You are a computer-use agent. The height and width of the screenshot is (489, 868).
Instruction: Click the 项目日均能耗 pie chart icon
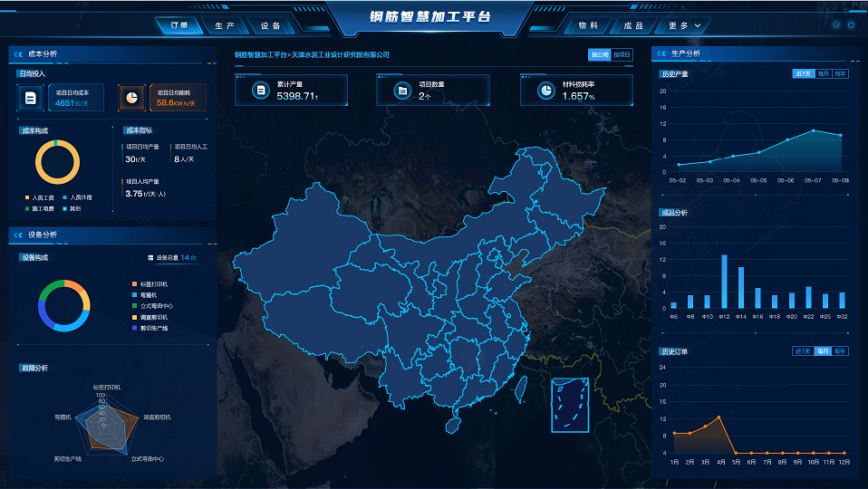click(131, 98)
